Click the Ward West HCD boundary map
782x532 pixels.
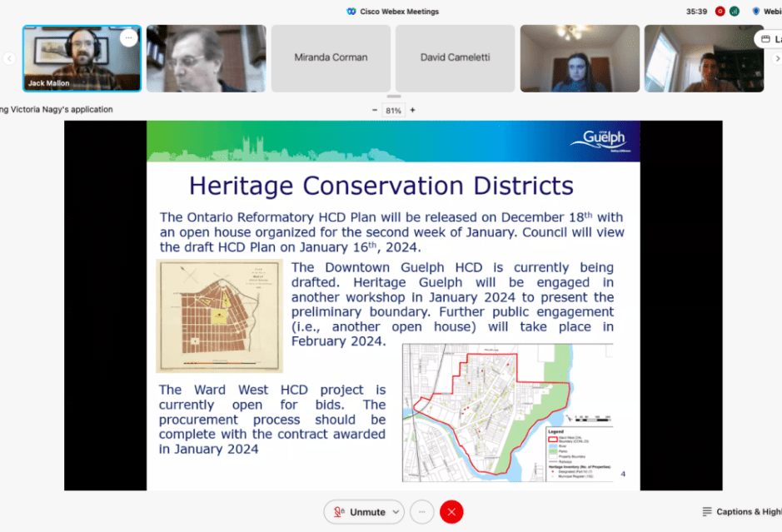(x=508, y=412)
